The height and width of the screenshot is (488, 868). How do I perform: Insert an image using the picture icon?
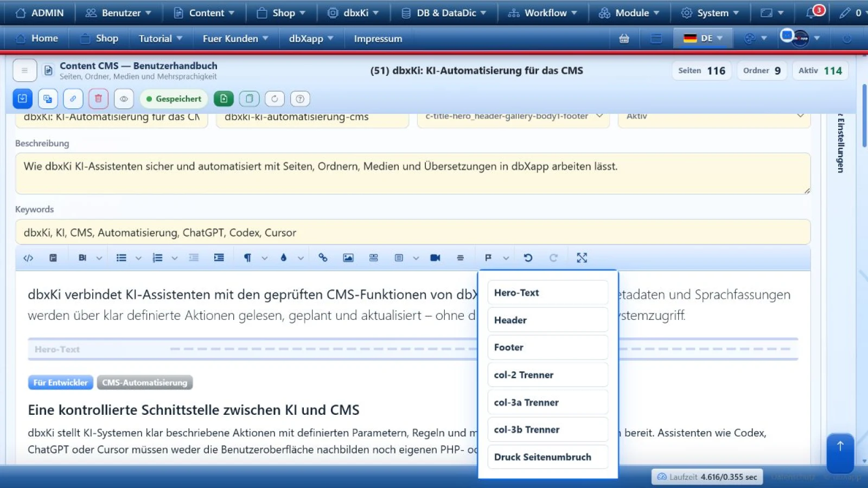348,258
